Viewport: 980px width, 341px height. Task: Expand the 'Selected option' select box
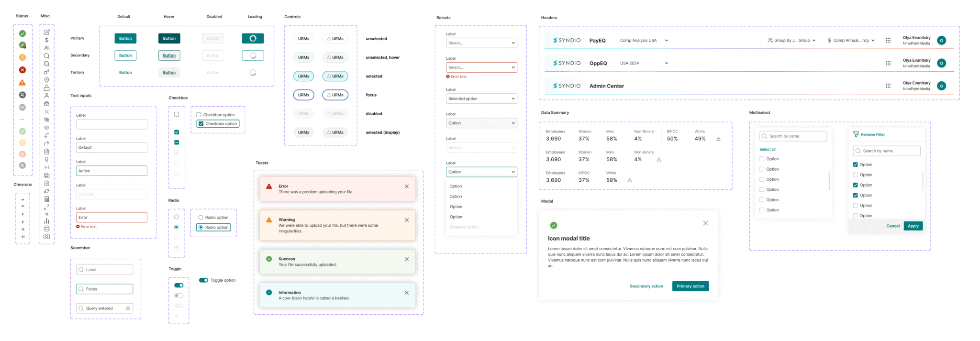(481, 99)
